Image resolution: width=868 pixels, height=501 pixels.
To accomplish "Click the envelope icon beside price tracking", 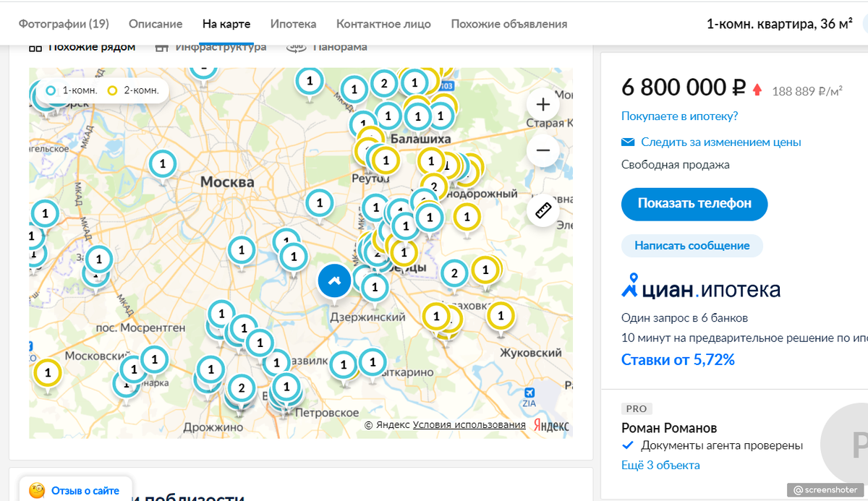I will 627,142.
